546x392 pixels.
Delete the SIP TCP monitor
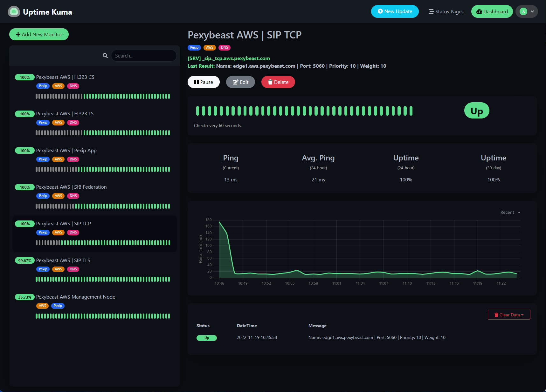pyautogui.click(x=278, y=82)
